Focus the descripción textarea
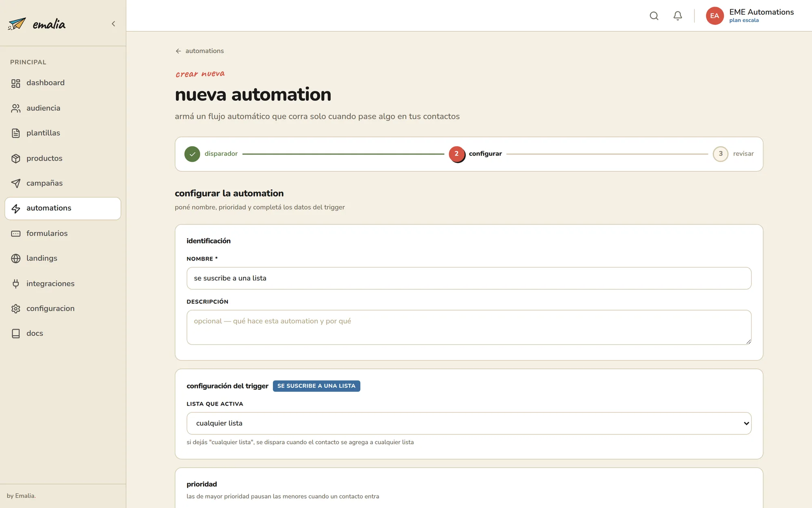Image resolution: width=812 pixels, height=508 pixels. click(x=469, y=328)
